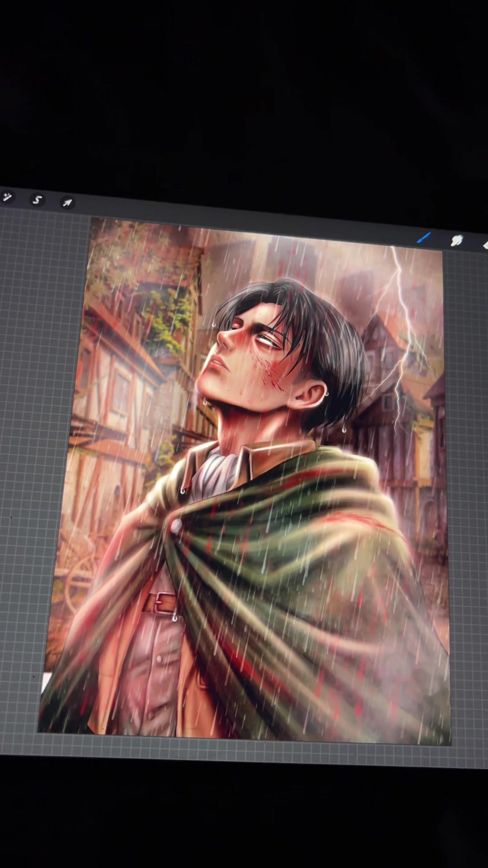This screenshot has width=488, height=868.
Task: Tap the character artwork on the canvas
Action: click(244, 481)
